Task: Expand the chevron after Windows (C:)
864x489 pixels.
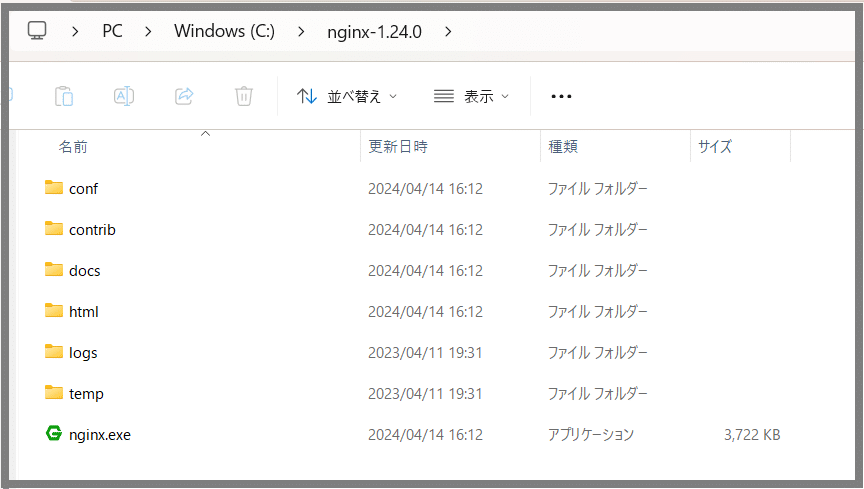Action: [301, 31]
